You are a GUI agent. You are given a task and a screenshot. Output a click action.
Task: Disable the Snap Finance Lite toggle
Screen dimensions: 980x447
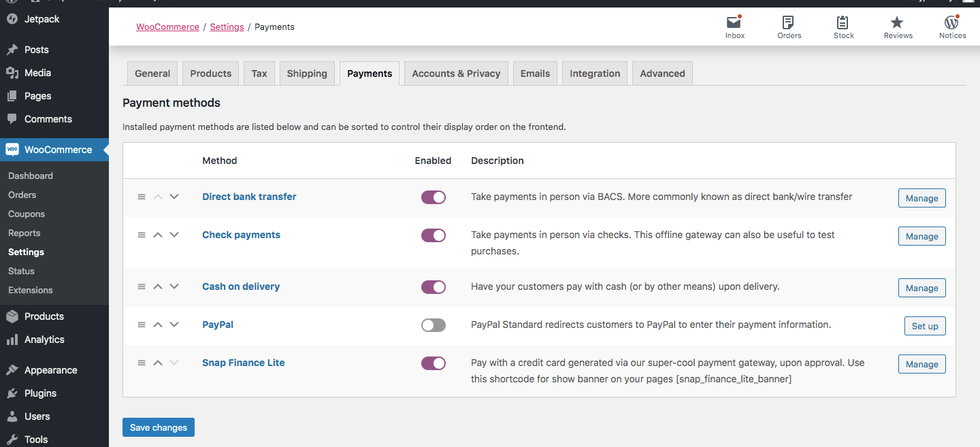click(x=434, y=363)
